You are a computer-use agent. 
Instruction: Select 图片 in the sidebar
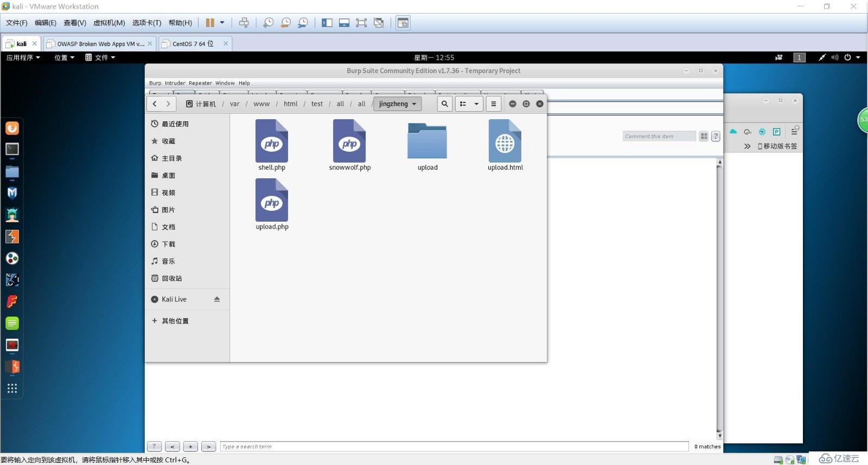[x=187, y=210]
